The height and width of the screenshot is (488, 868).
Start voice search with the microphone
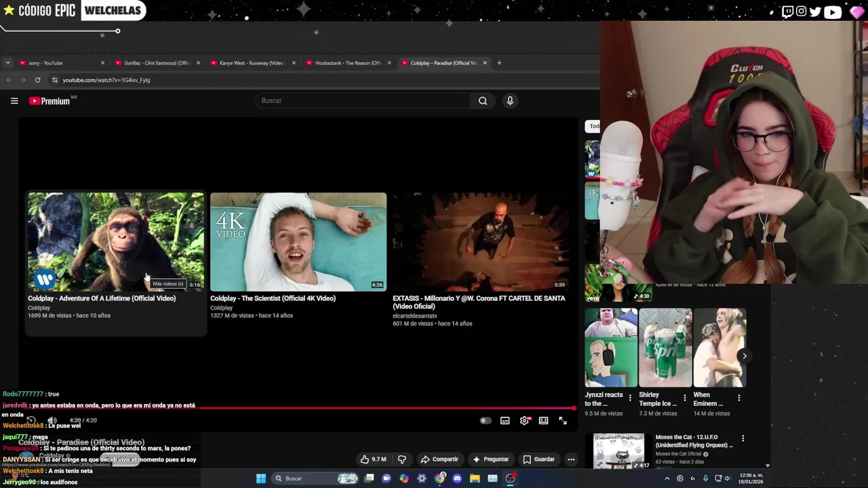[510, 101]
